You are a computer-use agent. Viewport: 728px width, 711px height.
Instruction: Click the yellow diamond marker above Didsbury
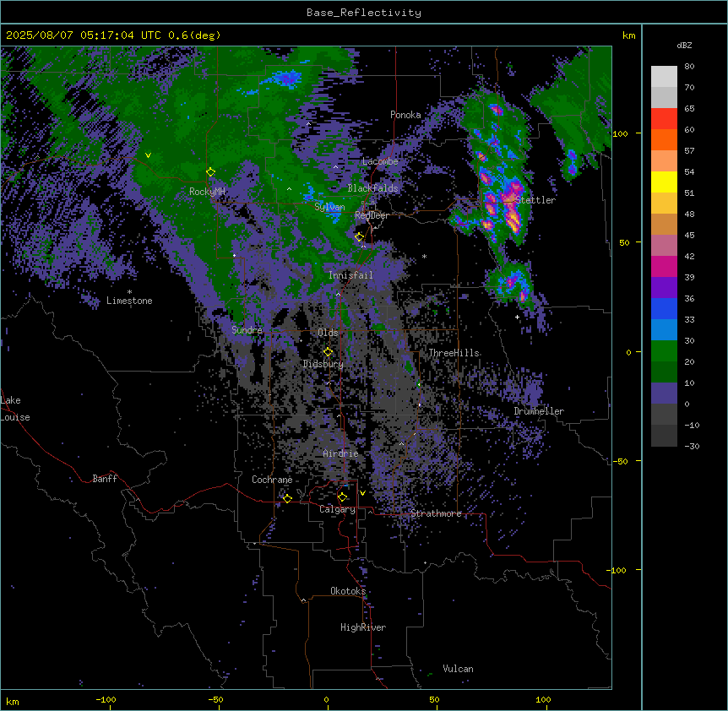329,352
